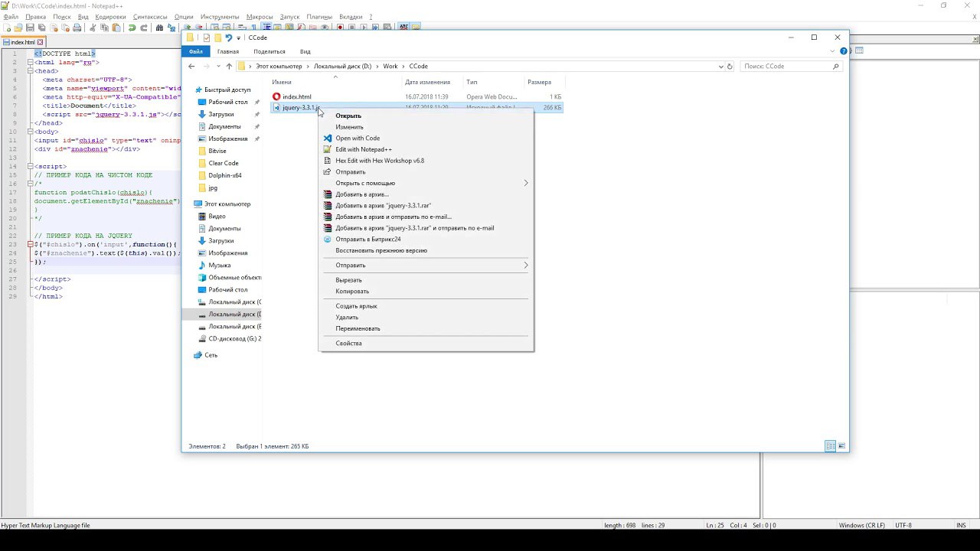The image size is (980, 551).
Task: Click Paste icon in Notepad++ toolbar
Action: click(x=116, y=28)
